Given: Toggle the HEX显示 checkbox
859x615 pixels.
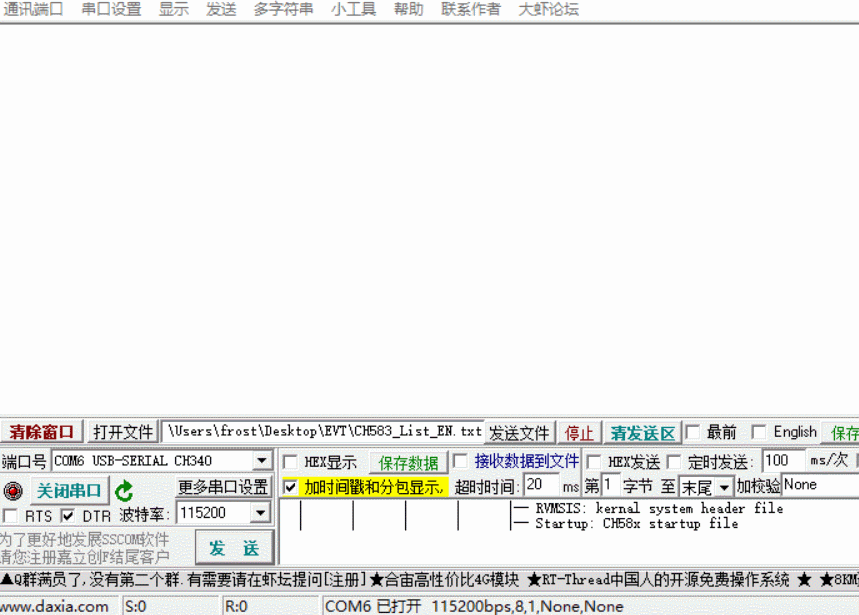Looking at the screenshot, I should tap(290, 463).
